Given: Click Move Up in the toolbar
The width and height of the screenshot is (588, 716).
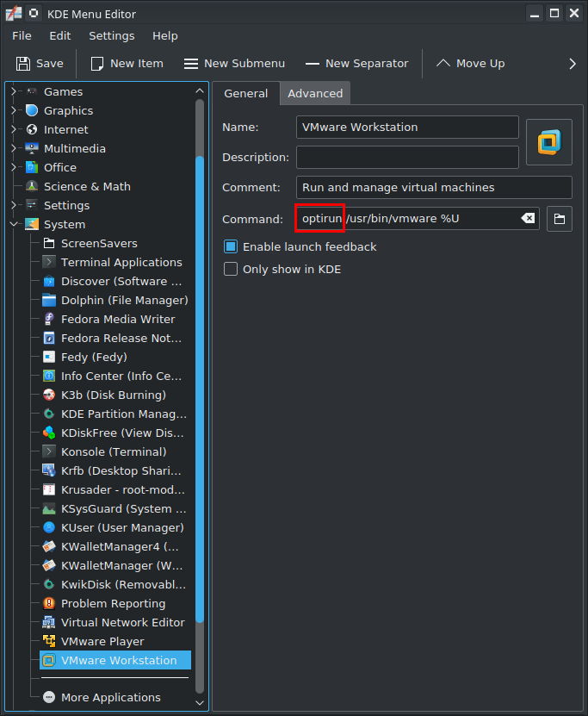Looking at the screenshot, I should pos(471,64).
